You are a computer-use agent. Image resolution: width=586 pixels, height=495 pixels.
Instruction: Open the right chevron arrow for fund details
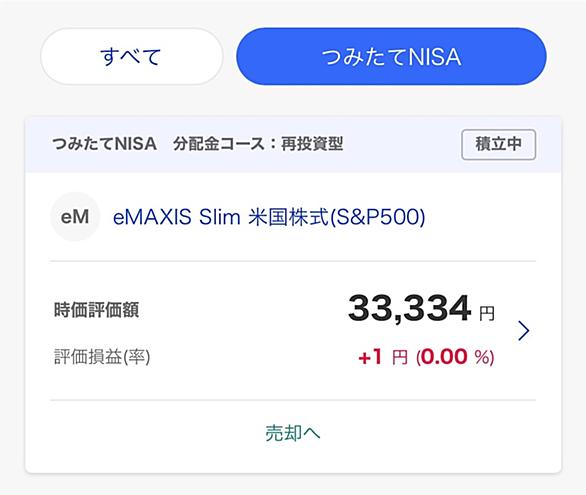pyautogui.click(x=524, y=331)
